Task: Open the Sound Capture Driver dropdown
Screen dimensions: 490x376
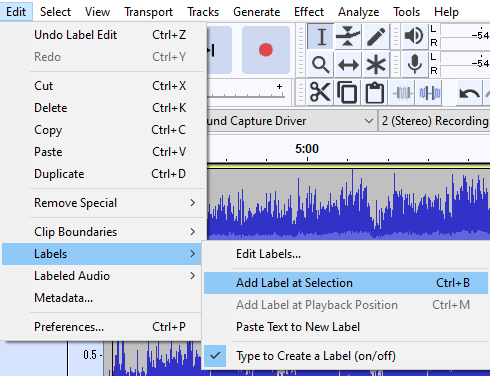Action: click(x=291, y=121)
